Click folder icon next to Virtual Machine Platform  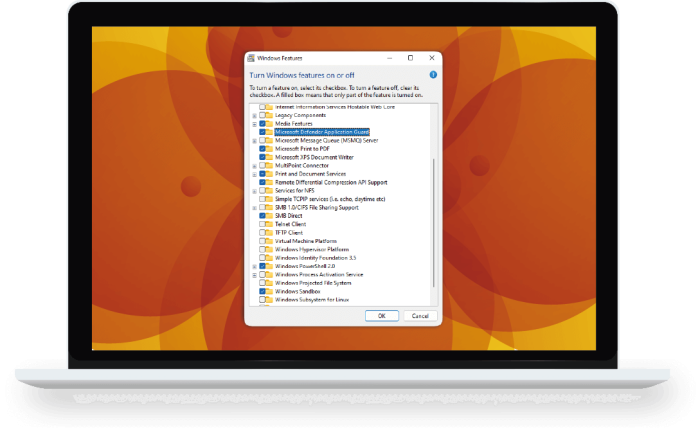click(x=270, y=241)
